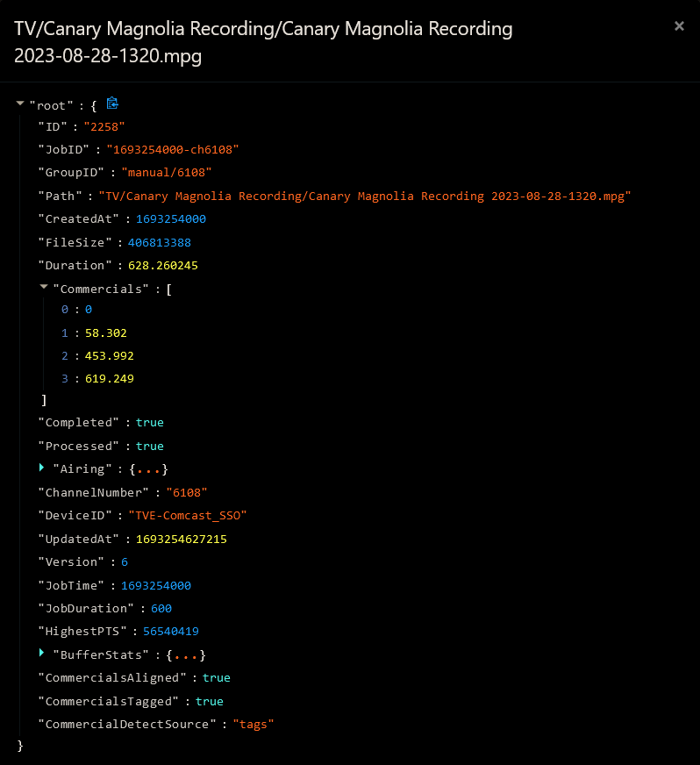Click the Path file value string
The height and width of the screenshot is (765, 700).
click(364, 196)
